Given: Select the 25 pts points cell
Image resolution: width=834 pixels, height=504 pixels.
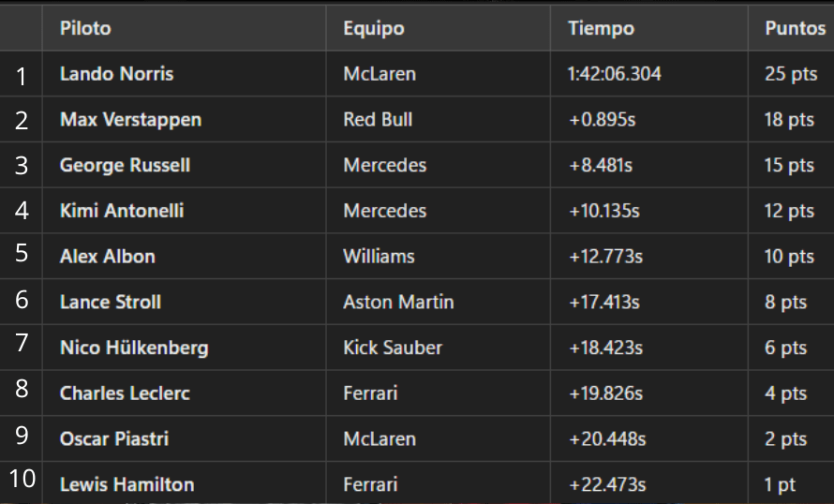Looking at the screenshot, I should (791, 74).
